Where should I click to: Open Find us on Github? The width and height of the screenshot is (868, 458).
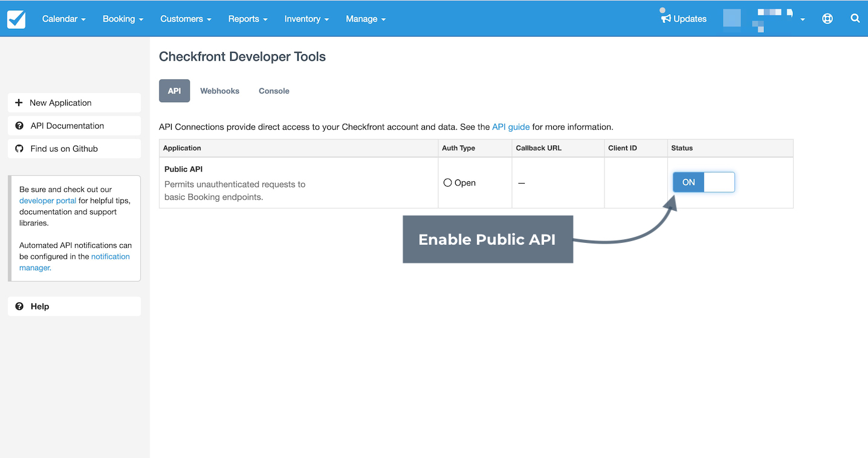(74, 149)
